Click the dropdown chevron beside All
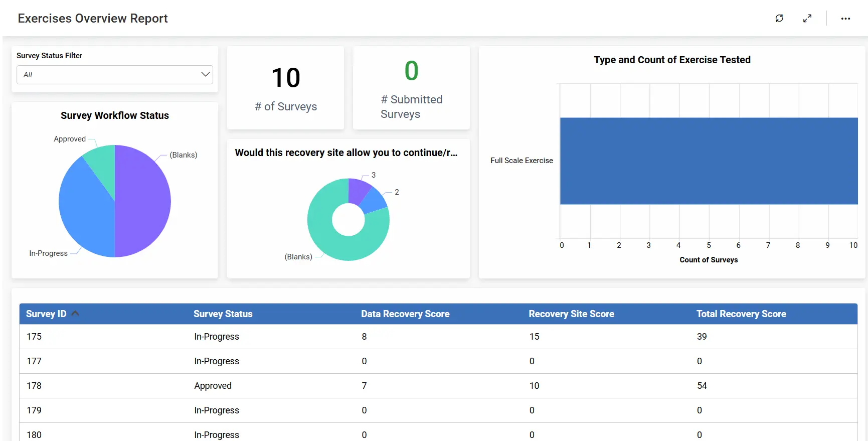 [x=205, y=75]
